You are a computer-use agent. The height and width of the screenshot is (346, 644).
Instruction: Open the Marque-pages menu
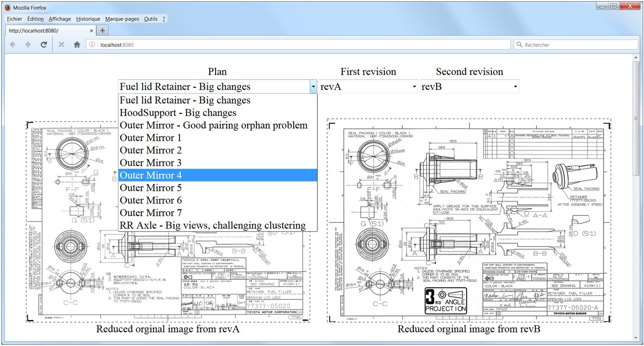click(x=122, y=19)
